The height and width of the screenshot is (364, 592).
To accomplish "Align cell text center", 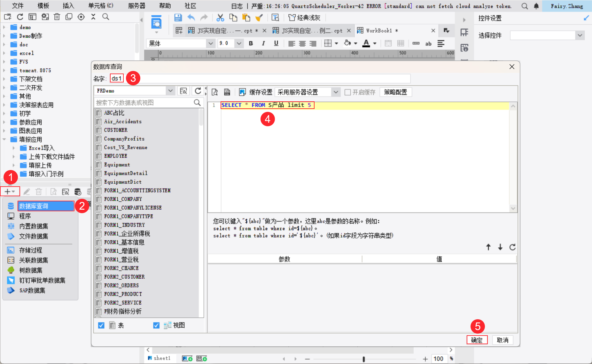I will (x=302, y=43).
